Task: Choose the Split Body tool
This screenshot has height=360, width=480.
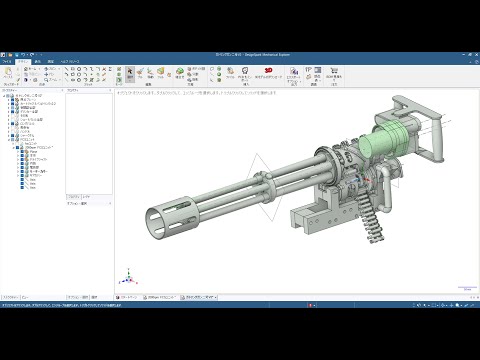Action: (x=196, y=69)
